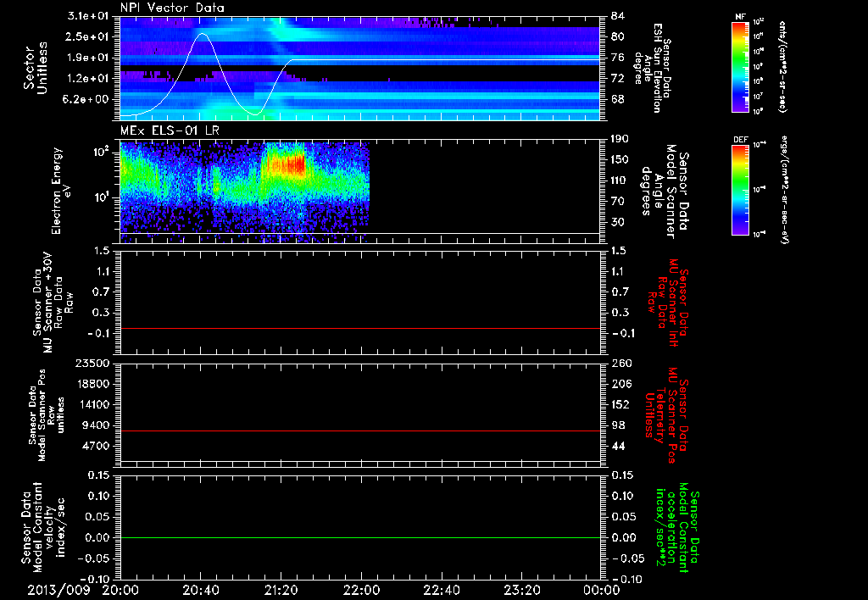Click the 'Sector Unitless' axis label
The width and height of the screenshot is (868, 600).
point(35,68)
